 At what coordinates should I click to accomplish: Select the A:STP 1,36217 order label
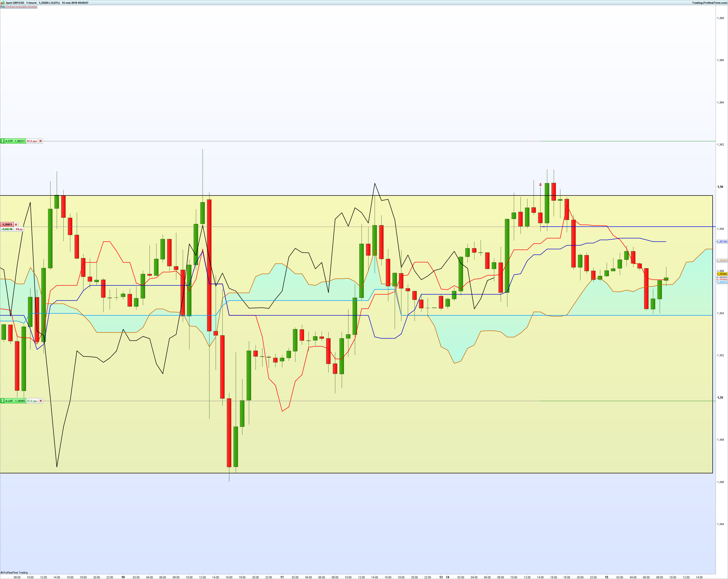click(15, 141)
